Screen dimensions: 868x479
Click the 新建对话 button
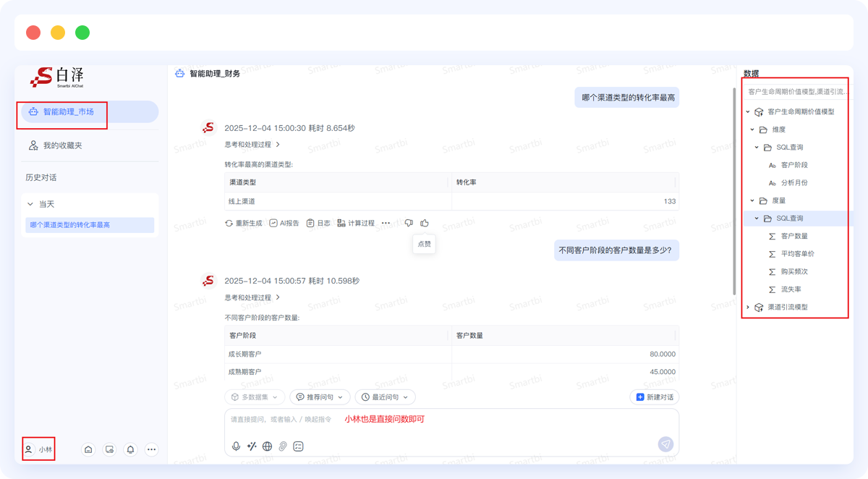(652, 397)
